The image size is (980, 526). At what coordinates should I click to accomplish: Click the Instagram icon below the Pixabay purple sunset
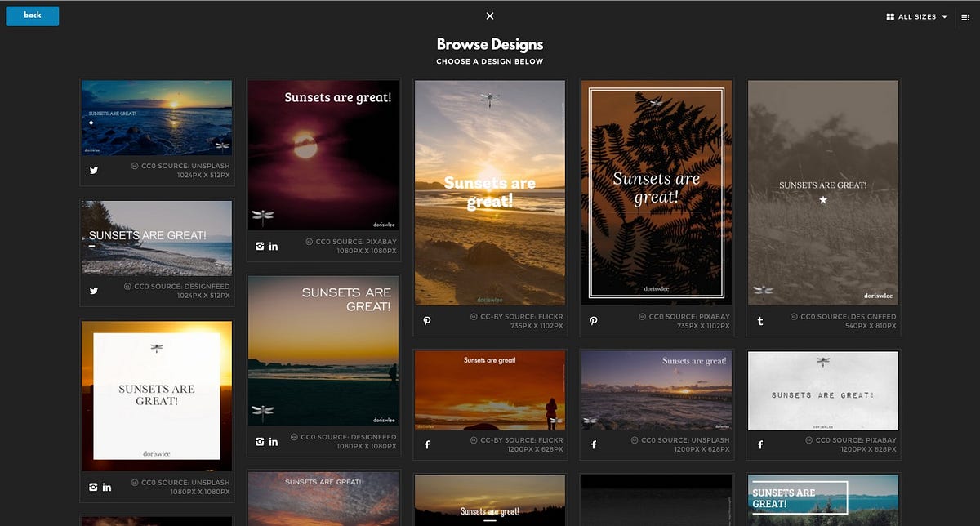click(x=261, y=246)
